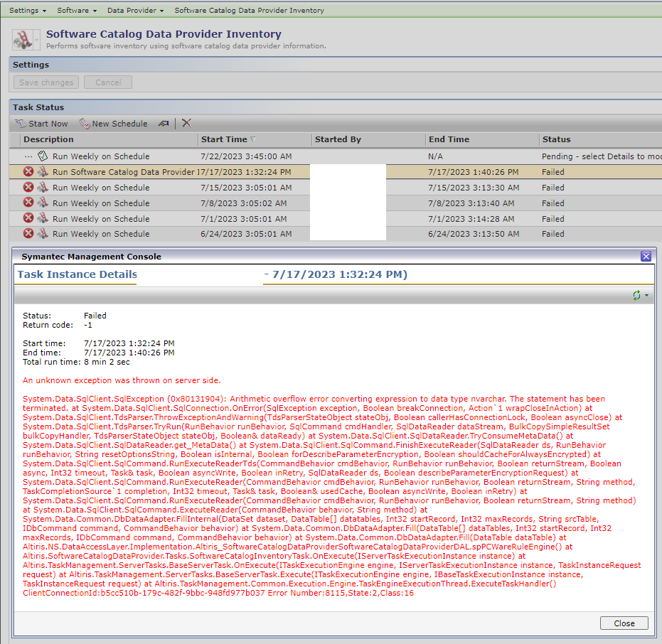Viewport: 662px width, 644px height.
Task: Click the Return code -1 value
Action: click(x=88, y=325)
